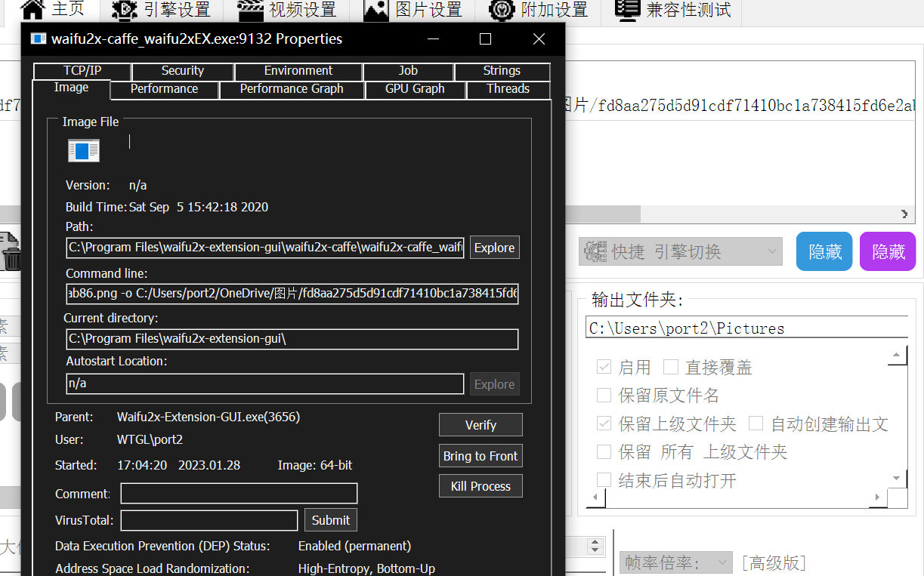Click the Autostart Location field
Screen dimensions: 924x576
(x=264, y=383)
